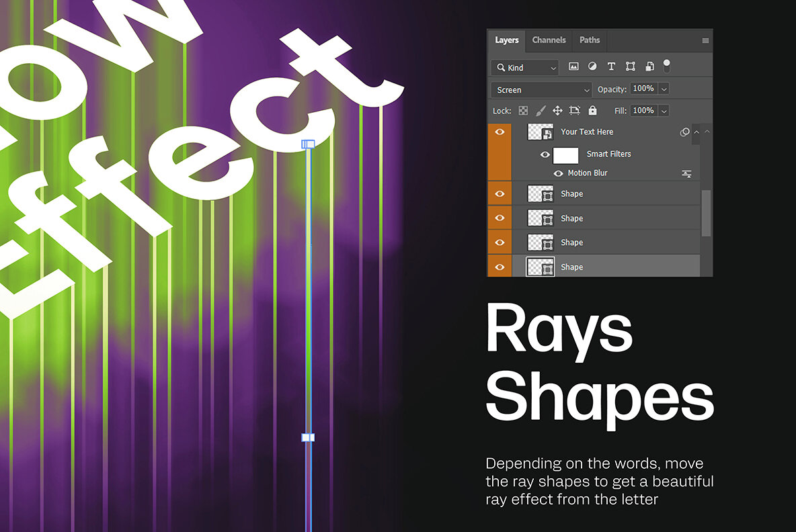
Task: Collapse the Your Text Here smart filters
Action: click(696, 132)
